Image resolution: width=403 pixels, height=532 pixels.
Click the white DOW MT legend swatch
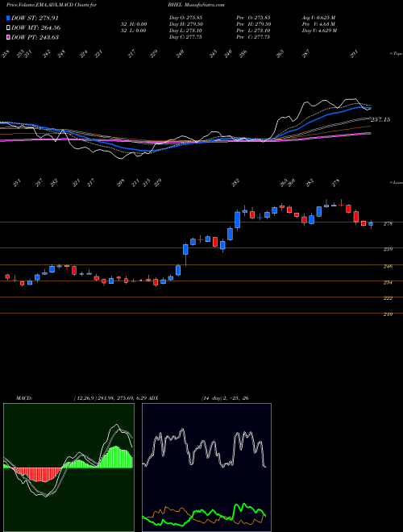click(9, 28)
